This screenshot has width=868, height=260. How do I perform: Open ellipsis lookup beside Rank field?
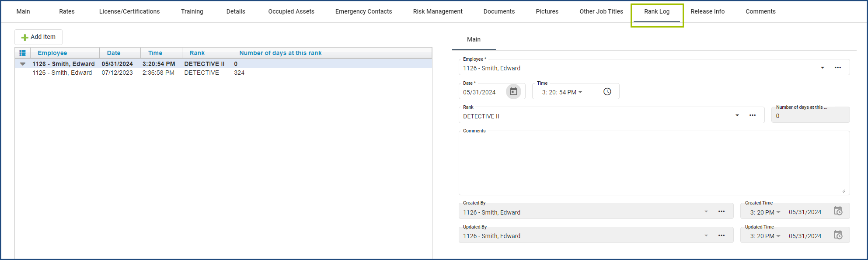pyautogui.click(x=752, y=115)
